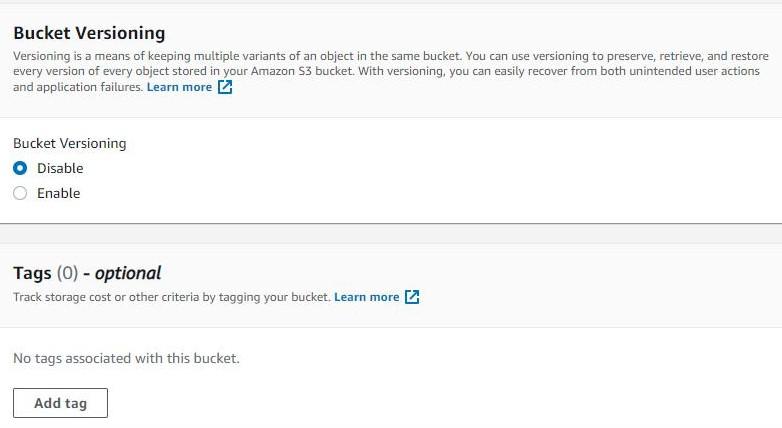Open external link icon beside versioning Learn more
Image resolution: width=782 pixels, height=428 pixels.
tap(225, 87)
